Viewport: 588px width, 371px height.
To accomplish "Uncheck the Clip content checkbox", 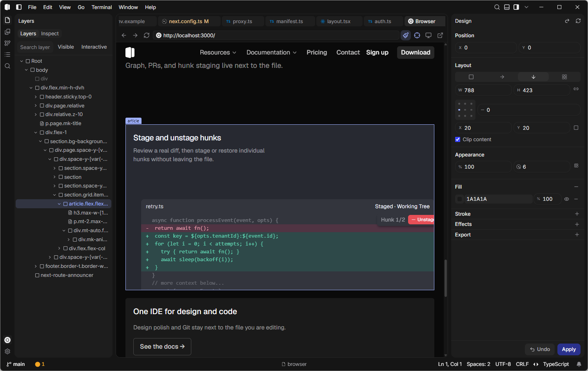I will (457, 139).
